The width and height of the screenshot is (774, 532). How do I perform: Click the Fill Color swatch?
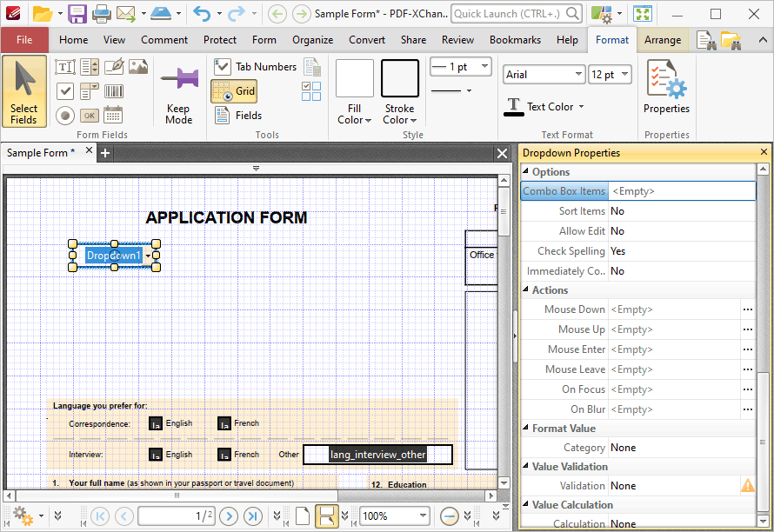click(x=355, y=78)
